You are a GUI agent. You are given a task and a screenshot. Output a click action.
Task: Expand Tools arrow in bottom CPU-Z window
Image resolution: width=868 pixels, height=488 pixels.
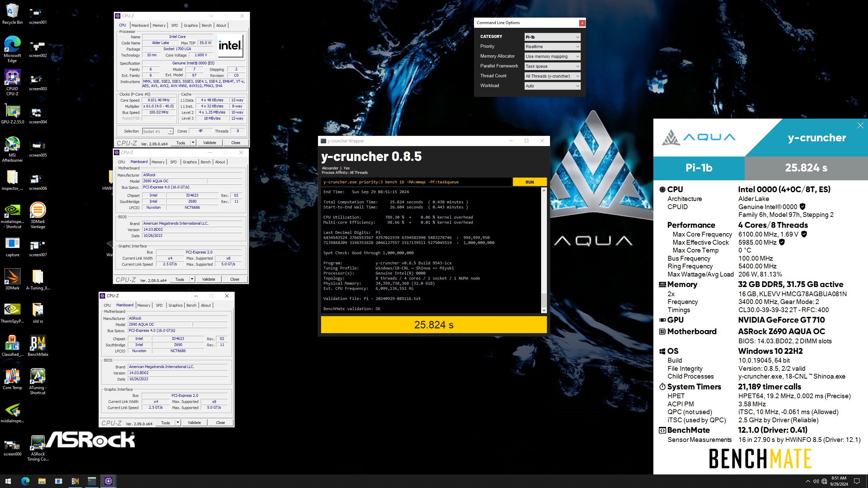point(178,423)
